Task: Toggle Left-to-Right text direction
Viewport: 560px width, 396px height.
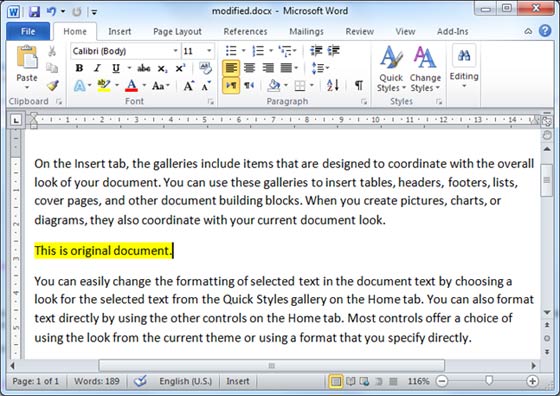Action: point(231,86)
